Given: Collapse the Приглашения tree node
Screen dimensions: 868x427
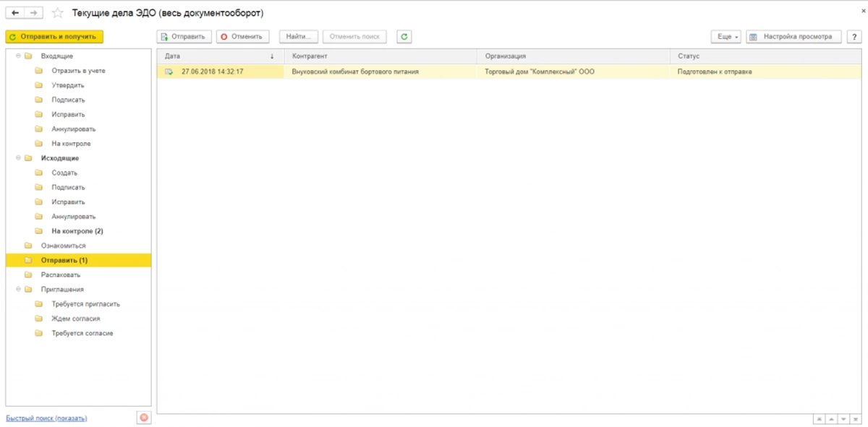Looking at the screenshot, I should click(18, 289).
